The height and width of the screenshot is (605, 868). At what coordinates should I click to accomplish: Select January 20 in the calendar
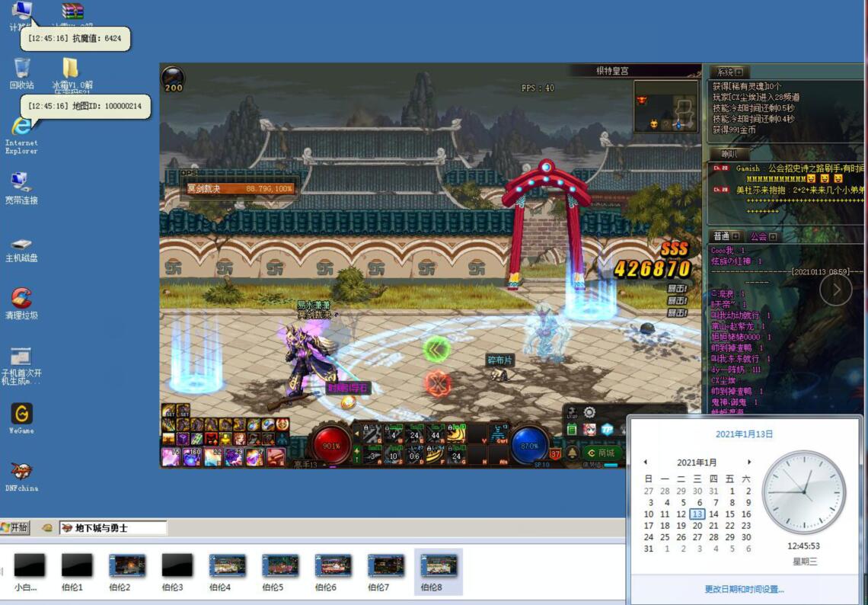(x=697, y=526)
